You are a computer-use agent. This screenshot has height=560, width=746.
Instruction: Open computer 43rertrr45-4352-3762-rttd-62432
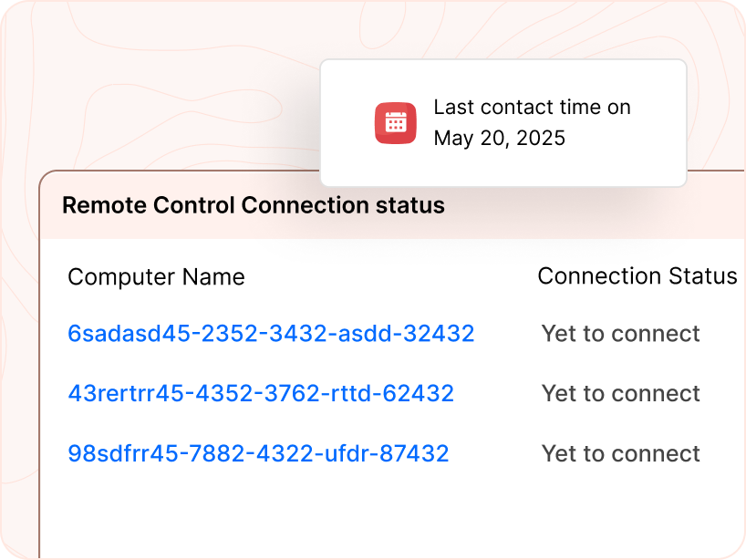(261, 394)
